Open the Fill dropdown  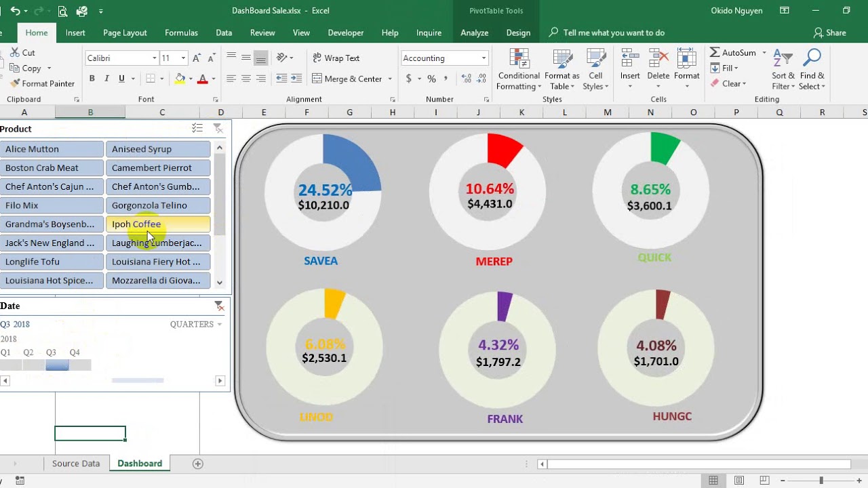(x=724, y=68)
